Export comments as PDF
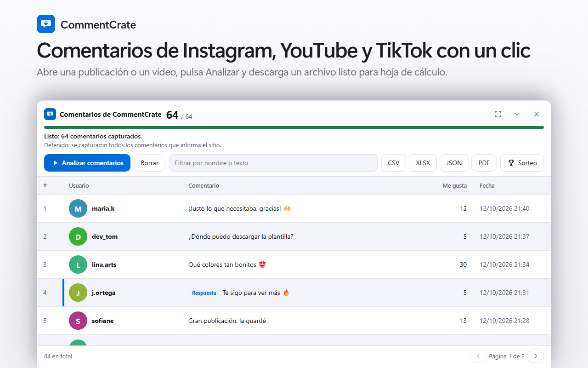The height and width of the screenshot is (368, 588). click(484, 163)
